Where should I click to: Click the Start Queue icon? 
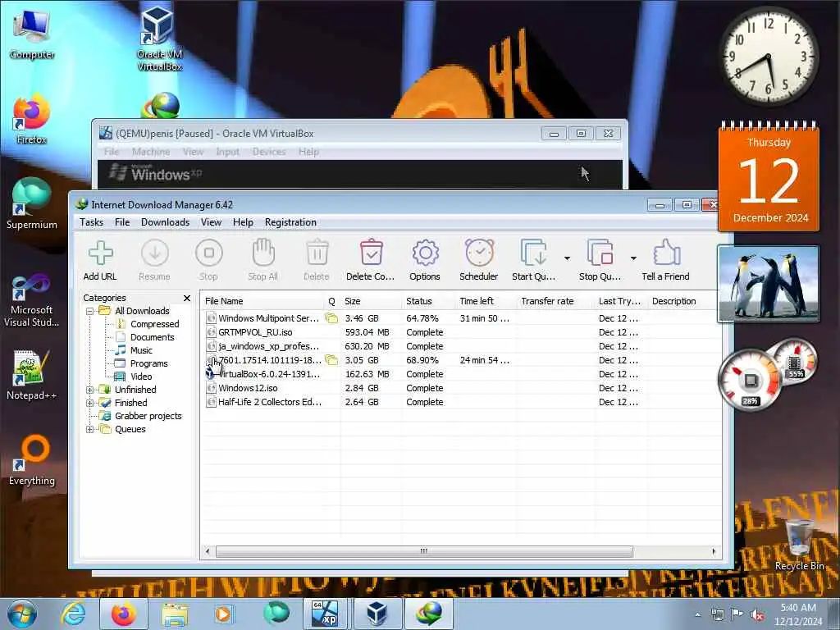coord(533,253)
